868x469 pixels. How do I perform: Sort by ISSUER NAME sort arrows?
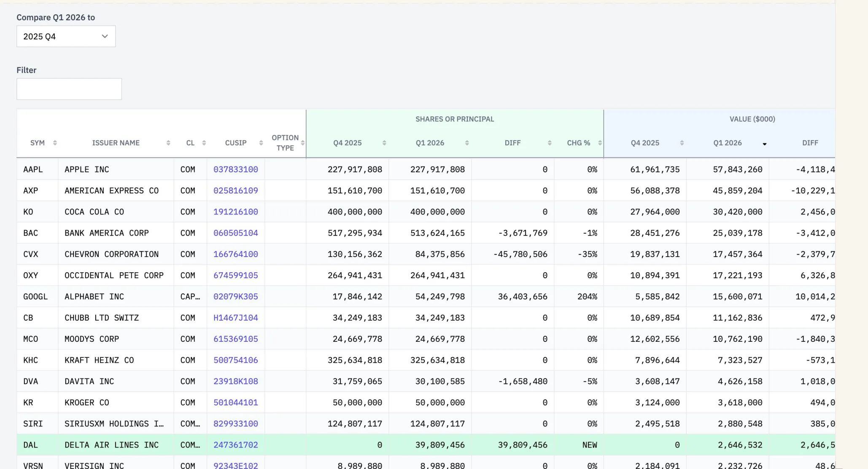tap(168, 143)
